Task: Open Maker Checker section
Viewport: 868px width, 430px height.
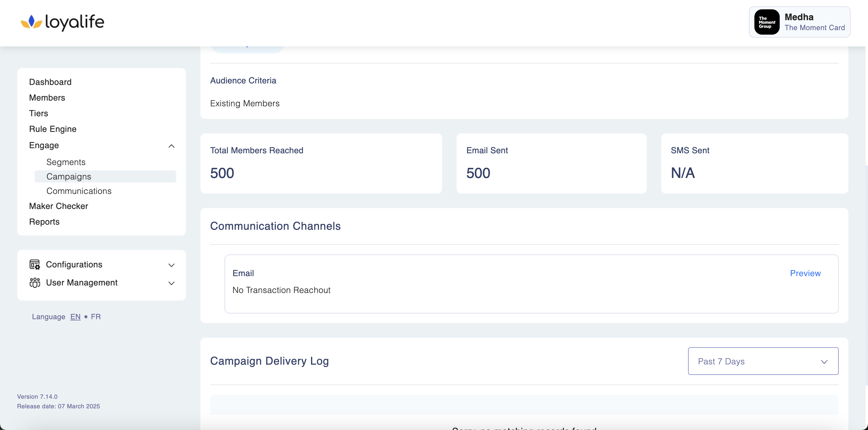Action: point(58,206)
